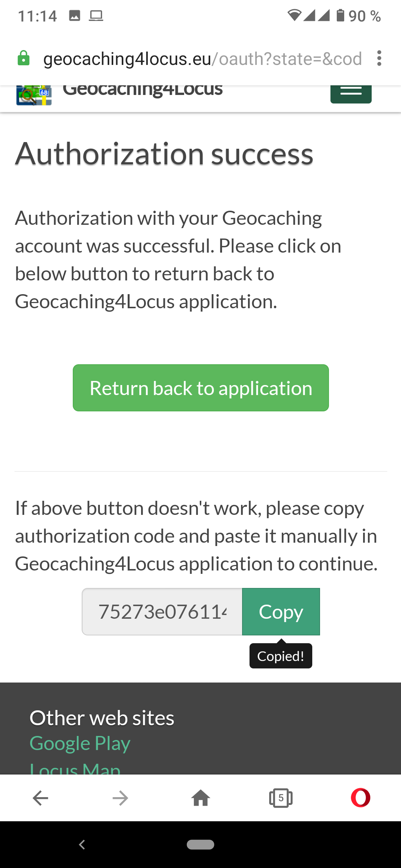The height and width of the screenshot is (868, 401).
Task: Open the tab switcher showing 5 tabs
Action: coord(281,798)
